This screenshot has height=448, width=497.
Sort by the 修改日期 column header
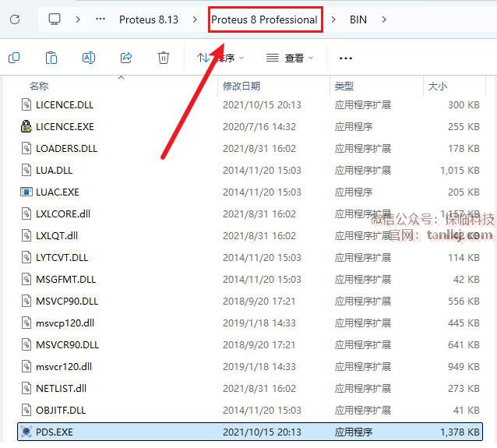(x=241, y=86)
